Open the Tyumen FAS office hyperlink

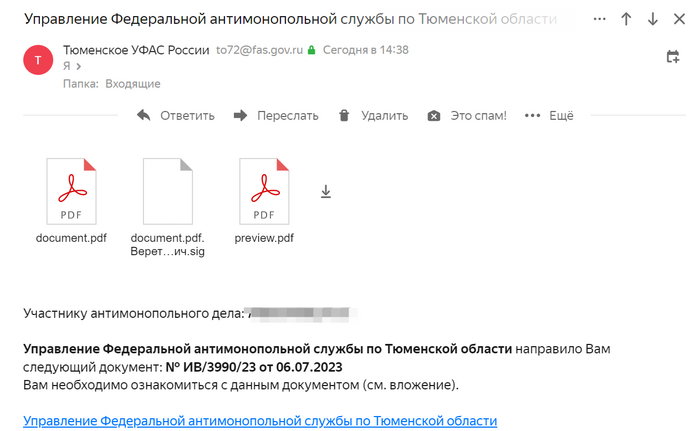click(x=260, y=421)
